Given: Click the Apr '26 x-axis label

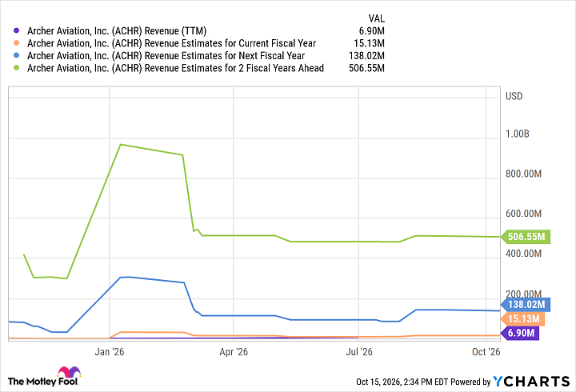Looking at the screenshot, I should (234, 352).
